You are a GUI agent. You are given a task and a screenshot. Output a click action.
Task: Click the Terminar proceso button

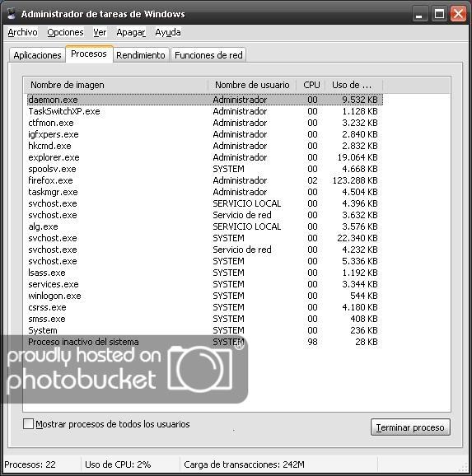click(410, 427)
